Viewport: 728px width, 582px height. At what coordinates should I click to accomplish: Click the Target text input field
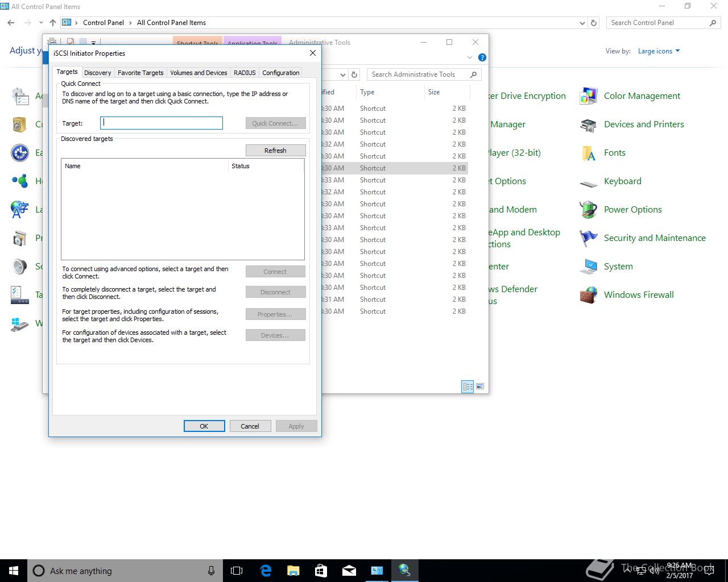pos(162,123)
